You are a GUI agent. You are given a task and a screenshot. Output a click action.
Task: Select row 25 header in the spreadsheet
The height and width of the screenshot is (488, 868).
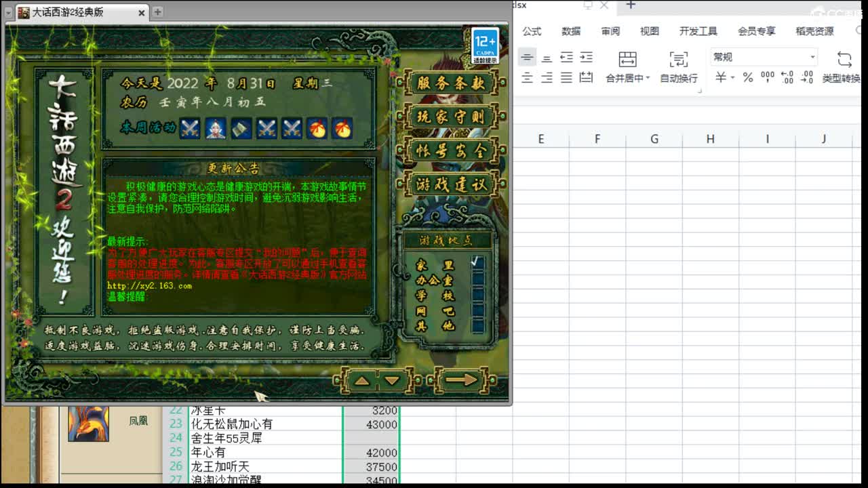pyautogui.click(x=176, y=452)
